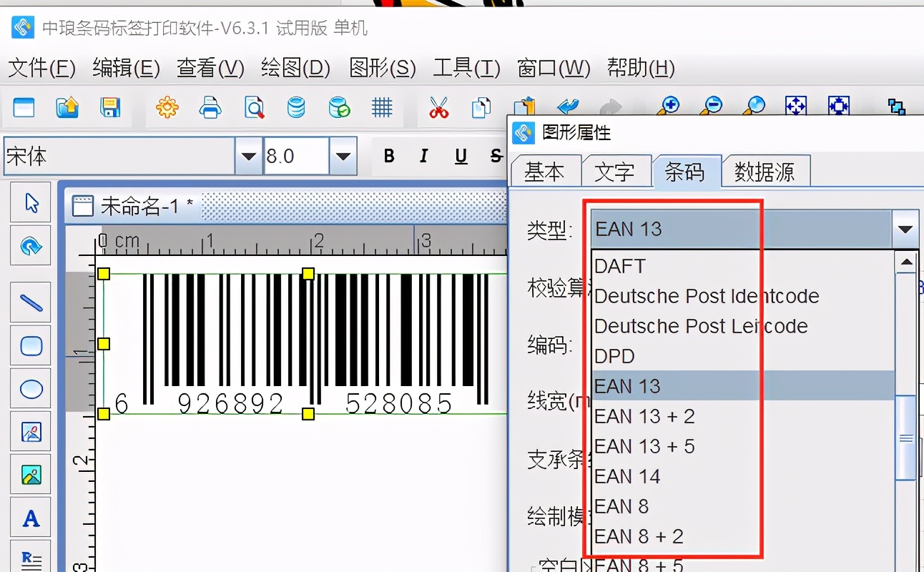The height and width of the screenshot is (572, 924).
Task: Open the font size 8.0 dropdown
Action: (x=343, y=156)
